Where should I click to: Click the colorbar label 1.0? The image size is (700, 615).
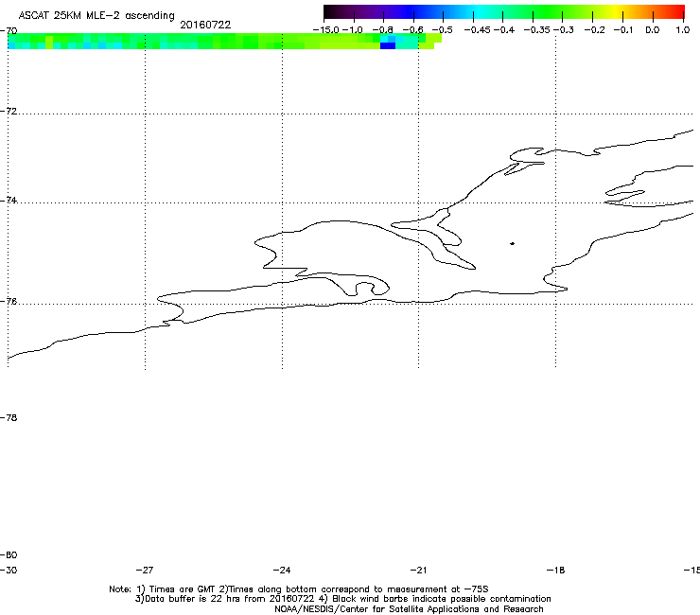[683, 30]
